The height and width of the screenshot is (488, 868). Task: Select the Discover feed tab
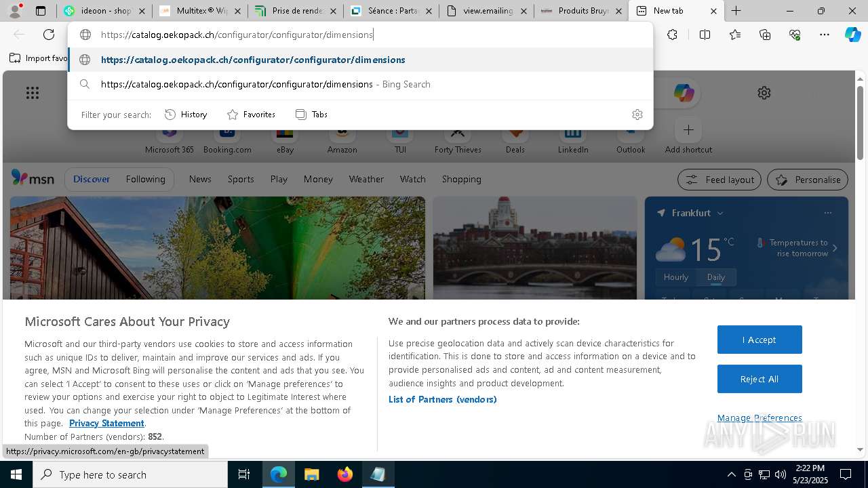point(92,179)
